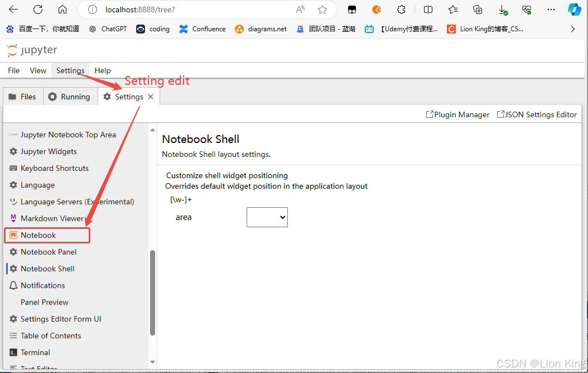This screenshot has height=373, width=588.
Task: Select Terminal settings entry
Action: tap(76, 353)
